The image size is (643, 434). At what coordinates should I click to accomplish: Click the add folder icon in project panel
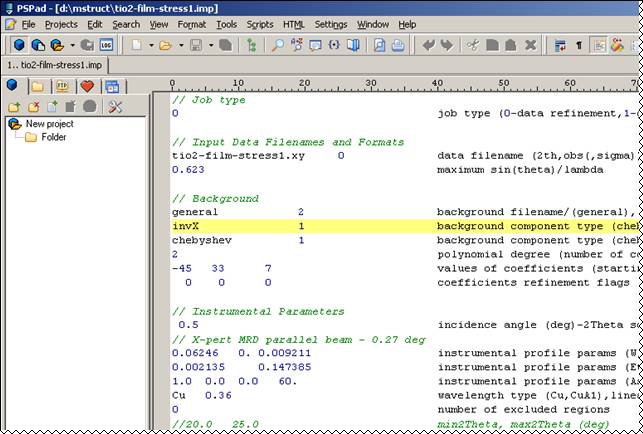pos(14,107)
